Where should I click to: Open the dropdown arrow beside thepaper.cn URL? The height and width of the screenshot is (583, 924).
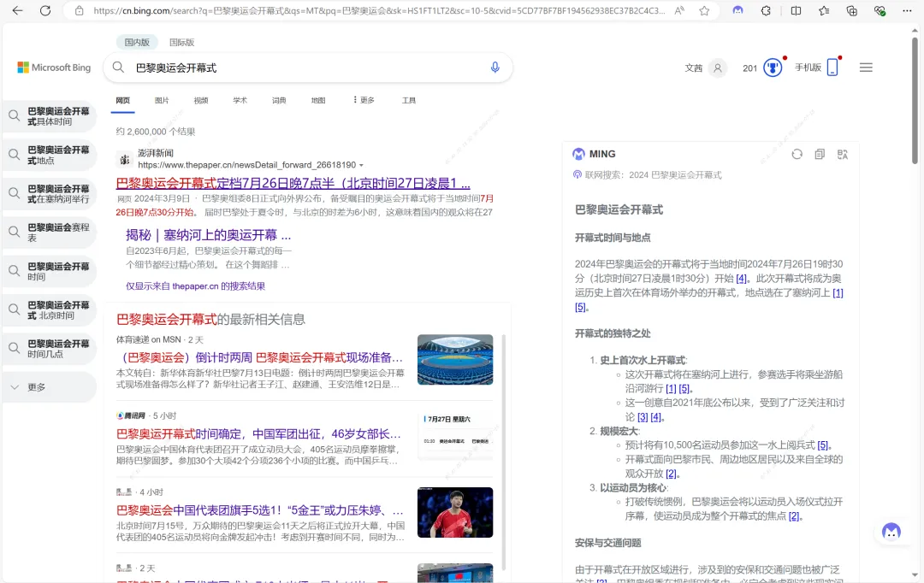363,166
